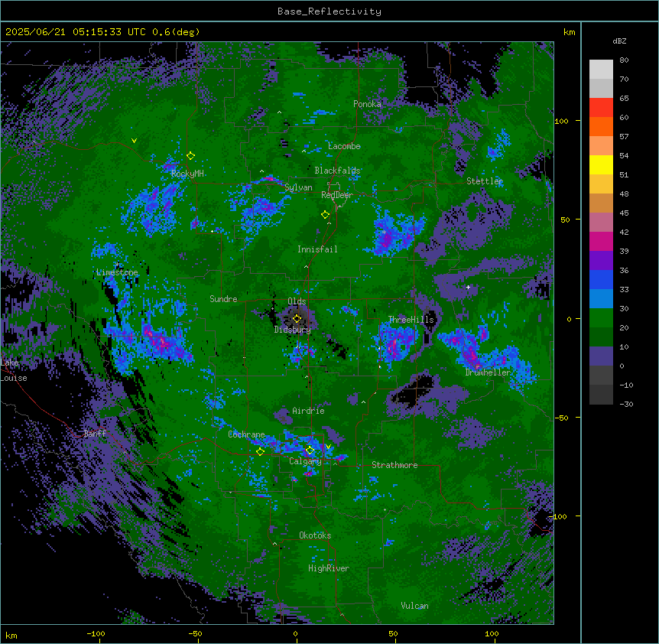
Task: Click the Sylvan label
Action: (298, 188)
